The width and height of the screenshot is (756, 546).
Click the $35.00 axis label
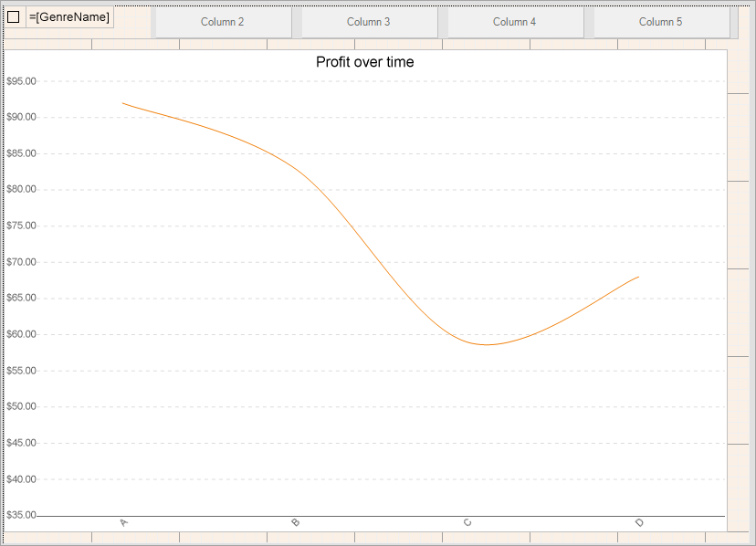[x=21, y=515]
